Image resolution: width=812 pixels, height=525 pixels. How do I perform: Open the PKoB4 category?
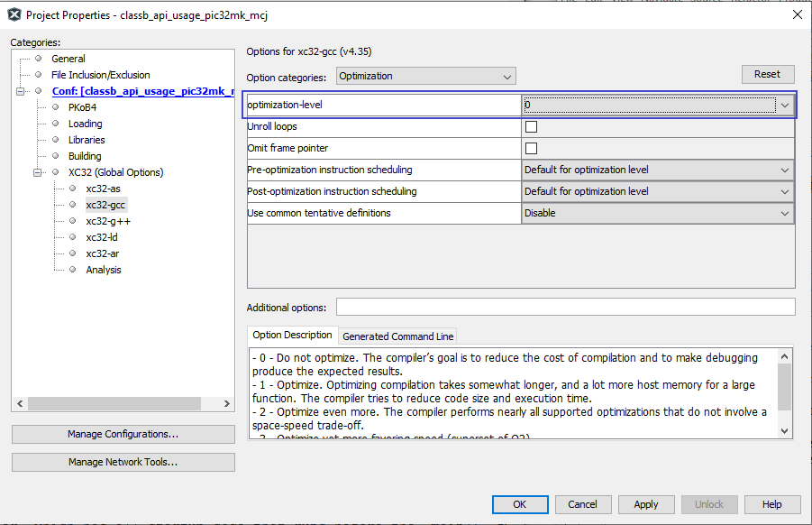point(82,107)
